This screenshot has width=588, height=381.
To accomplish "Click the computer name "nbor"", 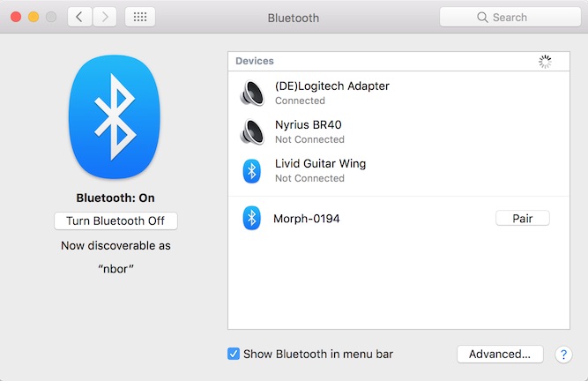I will [115, 269].
